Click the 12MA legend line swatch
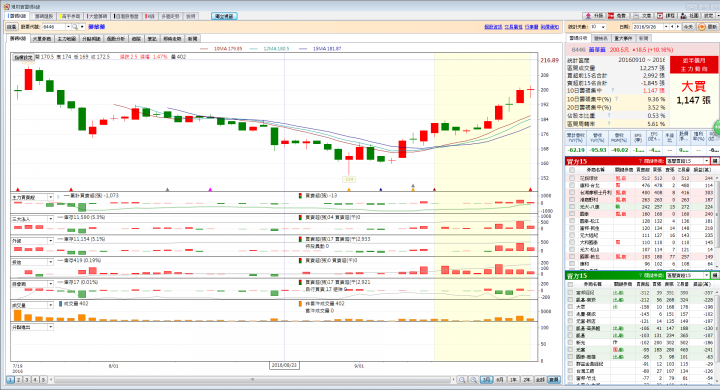 tap(254, 49)
